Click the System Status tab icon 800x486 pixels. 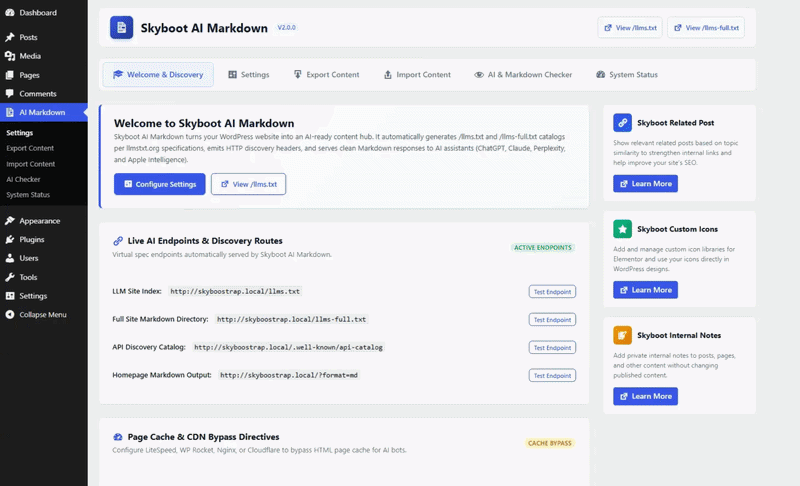tap(601, 74)
